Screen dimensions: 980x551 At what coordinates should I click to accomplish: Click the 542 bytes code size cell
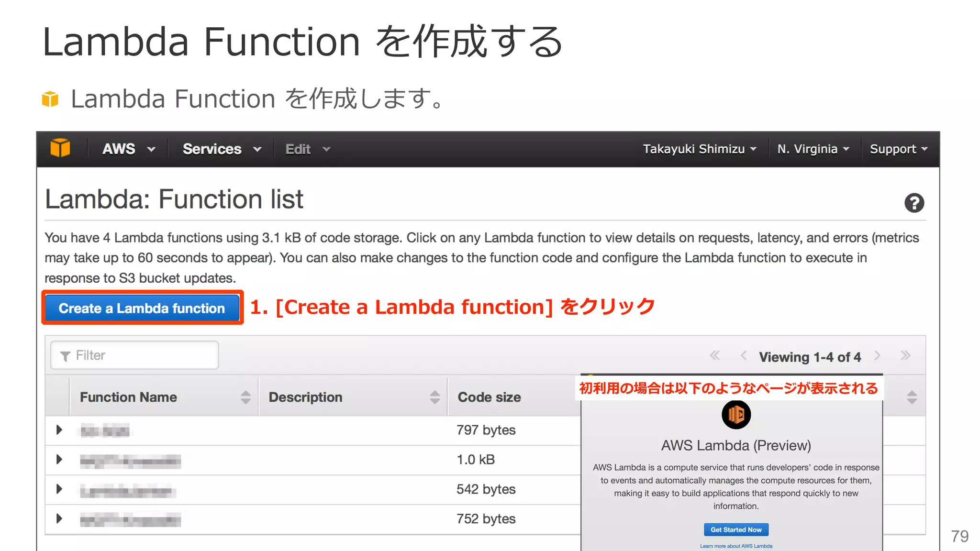pos(486,489)
